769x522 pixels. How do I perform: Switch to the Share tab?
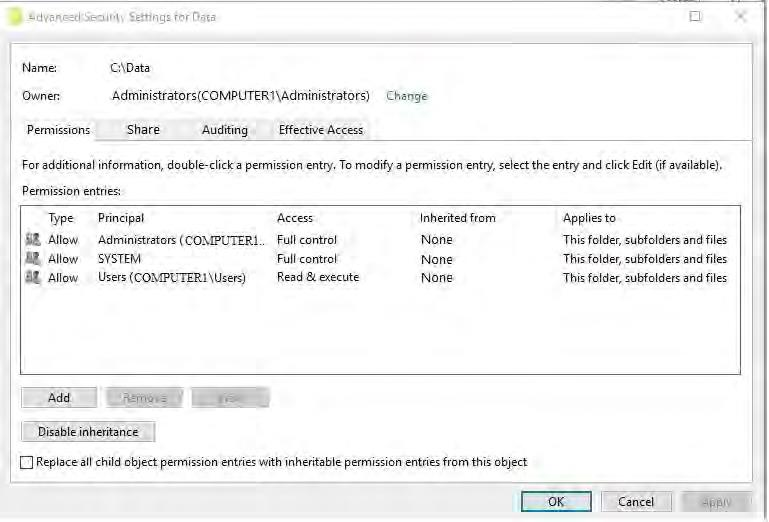point(143,130)
